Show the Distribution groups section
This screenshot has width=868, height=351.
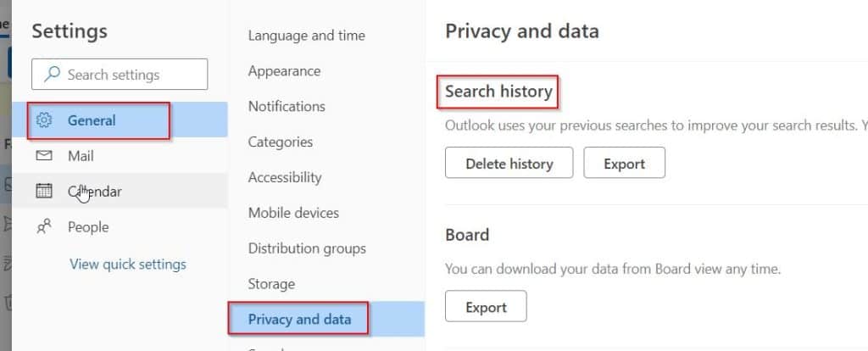pos(307,248)
